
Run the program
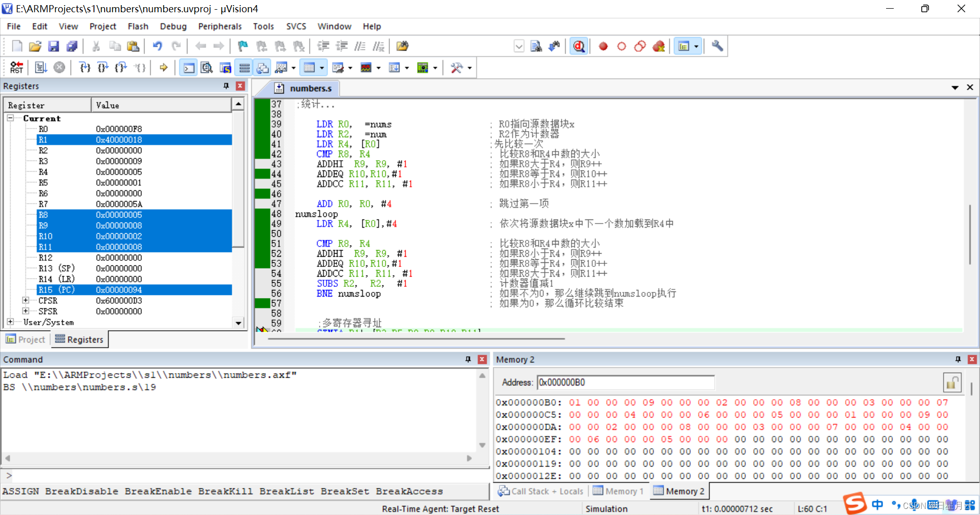41,67
